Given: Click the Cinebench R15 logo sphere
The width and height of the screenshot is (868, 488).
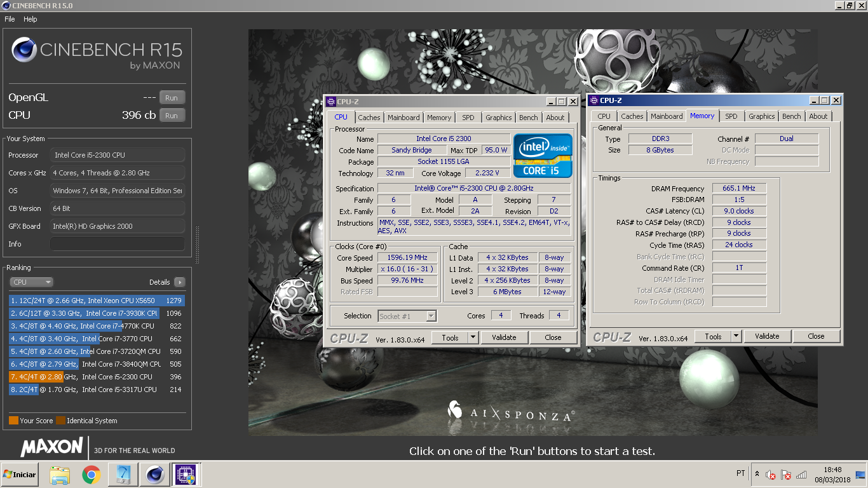Looking at the screenshot, I should [x=24, y=50].
